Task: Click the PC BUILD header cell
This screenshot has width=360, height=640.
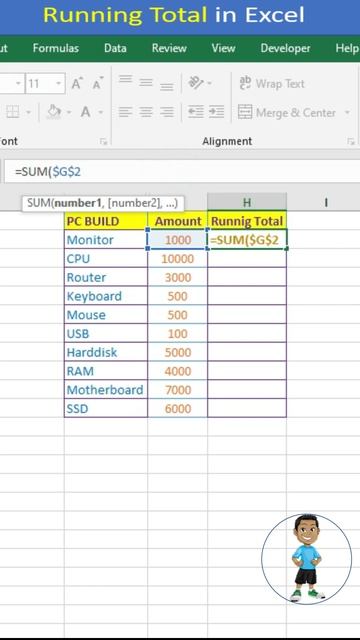Action: click(x=106, y=221)
